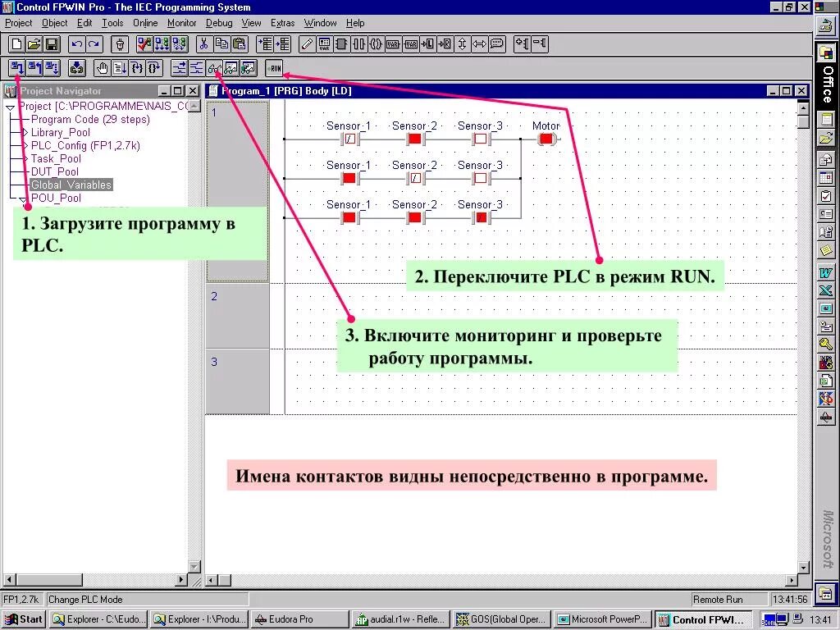Screen dimensions: 840x630
Task: Open the Project menu
Action: (19, 23)
